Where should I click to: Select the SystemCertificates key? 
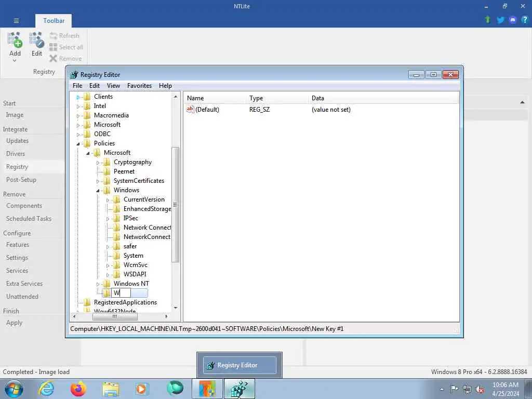[x=139, y=180]
